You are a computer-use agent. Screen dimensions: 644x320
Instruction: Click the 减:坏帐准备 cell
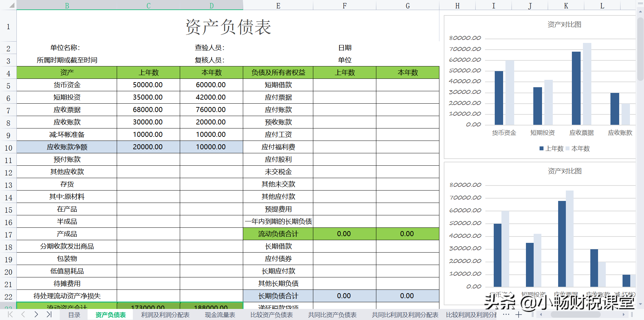pyautogui.click(x=67, y=135)
